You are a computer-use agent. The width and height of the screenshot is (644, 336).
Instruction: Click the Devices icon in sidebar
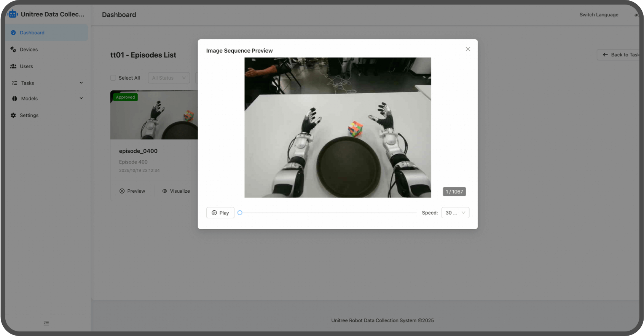(x=13, y=50)
